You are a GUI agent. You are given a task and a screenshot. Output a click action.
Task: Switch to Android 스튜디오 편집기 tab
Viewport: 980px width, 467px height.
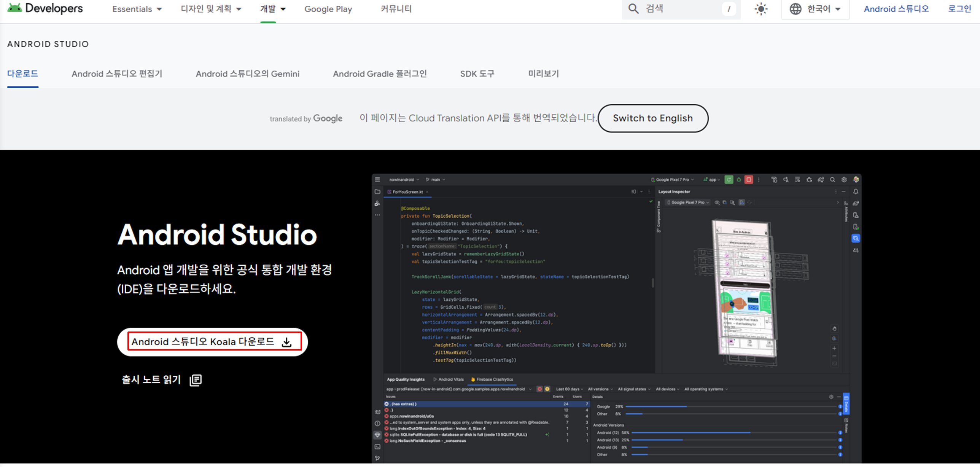117,73
